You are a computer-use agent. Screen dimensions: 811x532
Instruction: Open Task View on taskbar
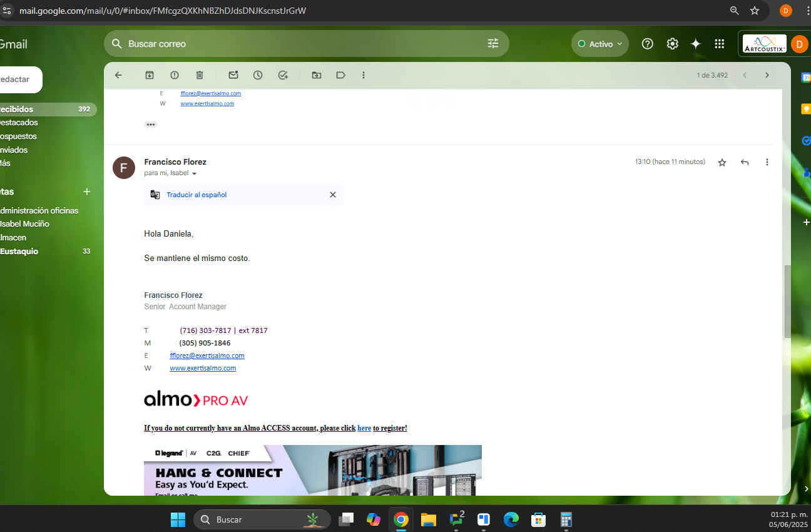pyautogui.click(x=346, y=519)
